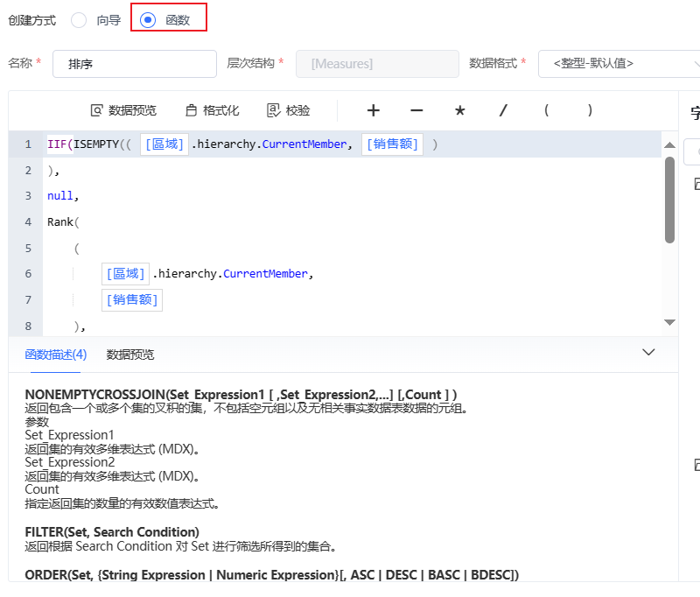Viewport: 700px width, 597px height.
Task: Click the [區域] token on line 6
Action: 125,274
